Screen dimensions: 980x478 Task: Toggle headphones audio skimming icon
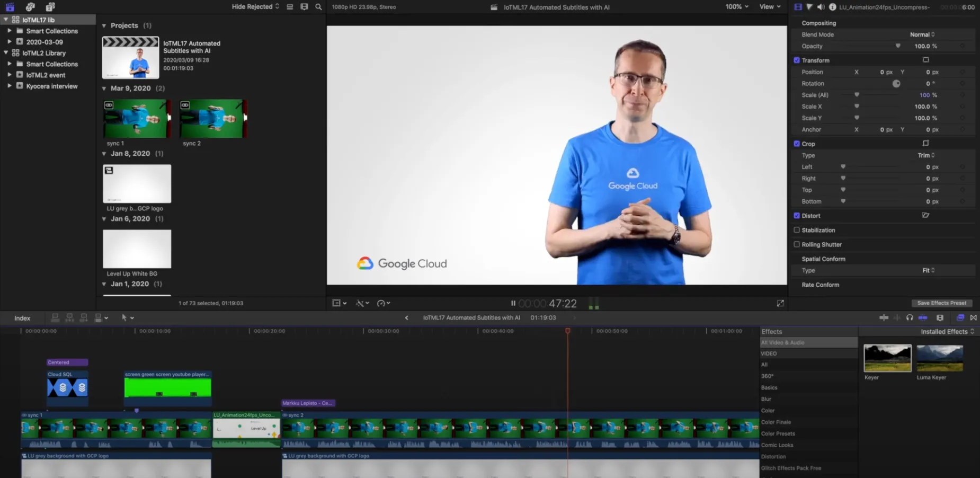pos(910,317)
